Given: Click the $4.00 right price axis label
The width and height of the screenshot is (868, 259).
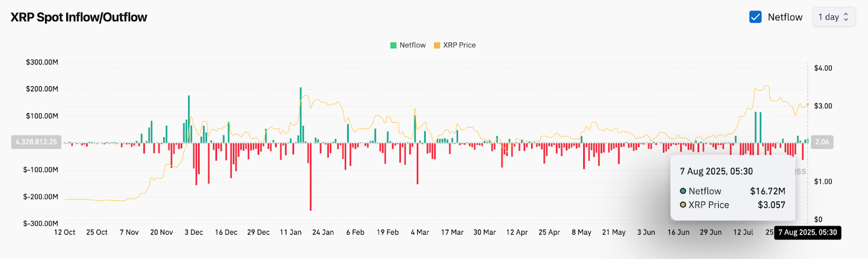Looking at the screenshot, I should (x=823, y=68).
